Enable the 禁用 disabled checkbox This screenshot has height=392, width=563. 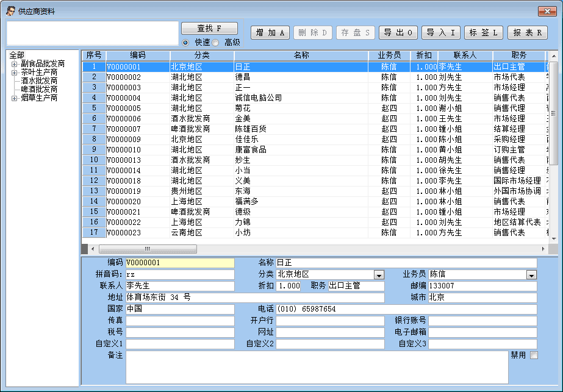point(534,355)
